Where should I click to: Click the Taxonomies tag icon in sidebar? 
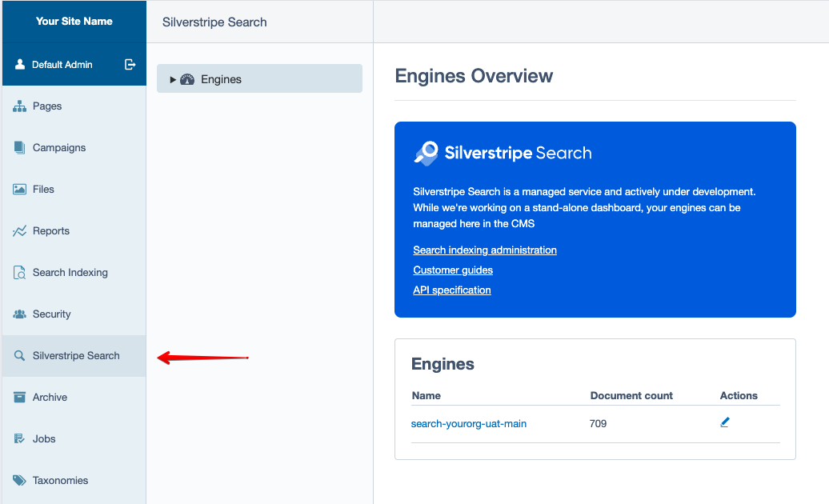coord(20,481)
